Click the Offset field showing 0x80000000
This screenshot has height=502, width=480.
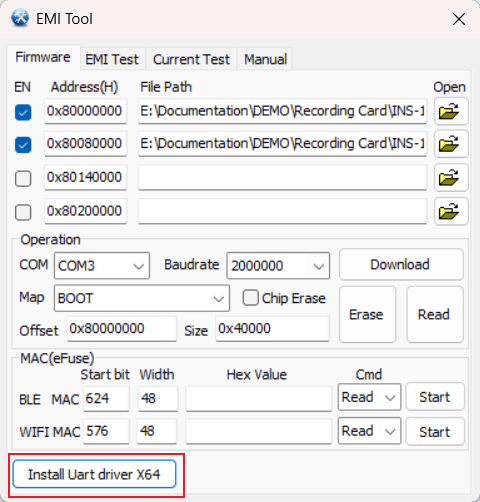point(121,329)
